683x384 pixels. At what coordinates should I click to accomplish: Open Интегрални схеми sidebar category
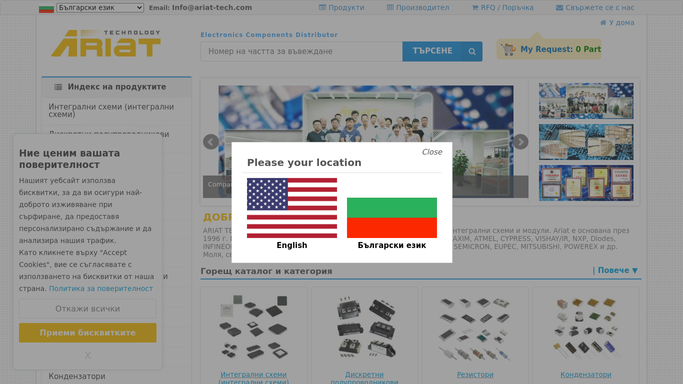click(x=116, y=110)
